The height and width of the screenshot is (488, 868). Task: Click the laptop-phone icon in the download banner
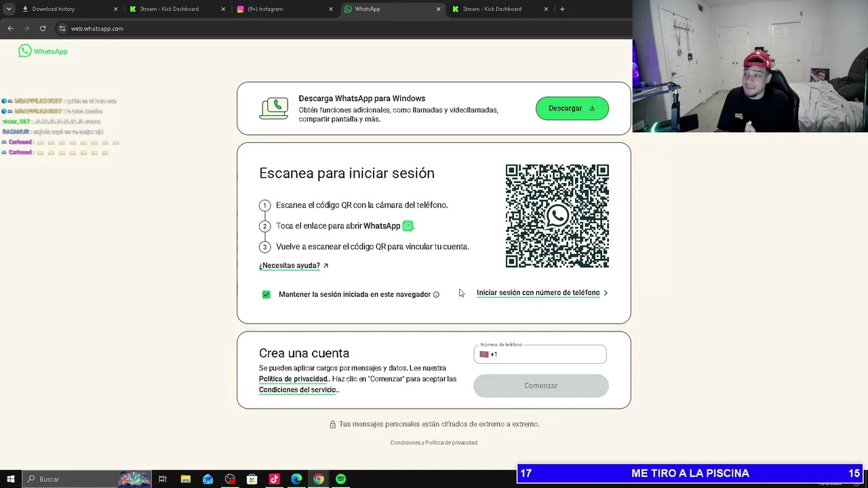tap(273, 108)
